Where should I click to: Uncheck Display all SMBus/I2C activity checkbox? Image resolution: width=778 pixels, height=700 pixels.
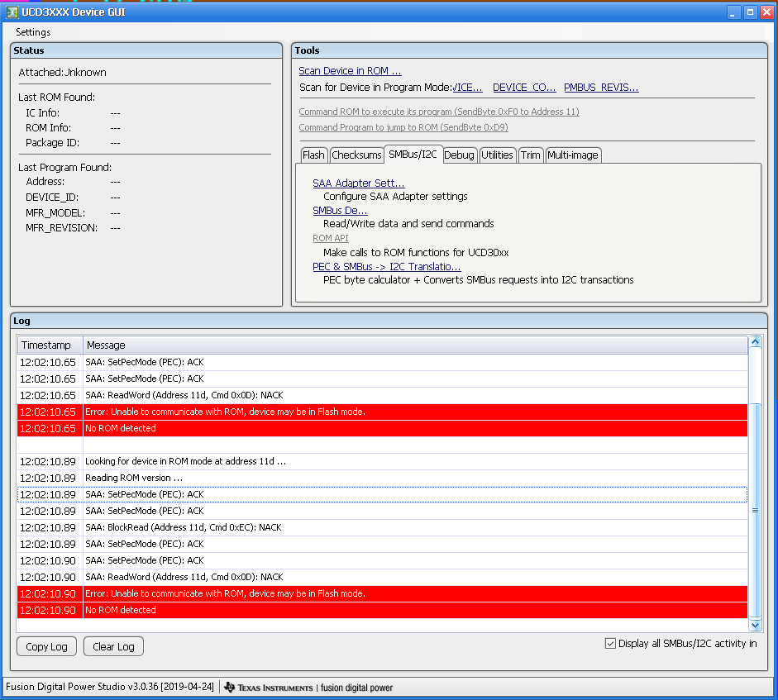[609, 643]
